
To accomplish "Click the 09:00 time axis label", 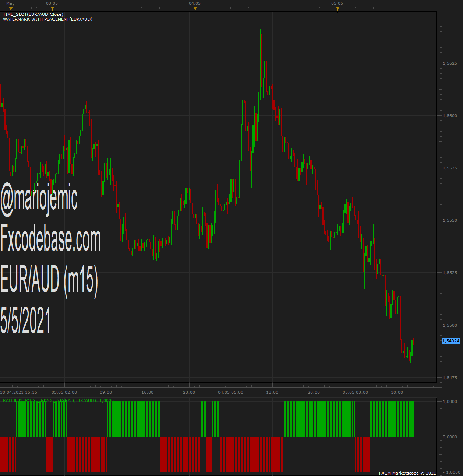I will pyautogui.click(x=106, y=392).
